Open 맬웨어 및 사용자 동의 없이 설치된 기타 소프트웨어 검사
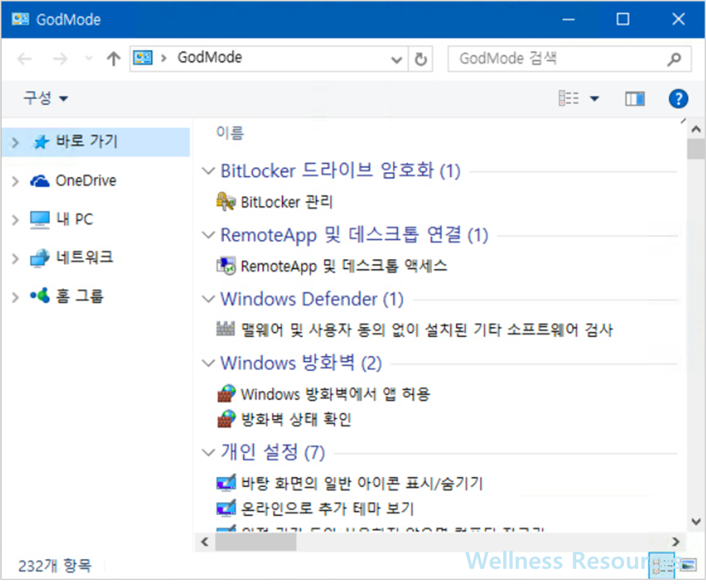 (427, 330)
